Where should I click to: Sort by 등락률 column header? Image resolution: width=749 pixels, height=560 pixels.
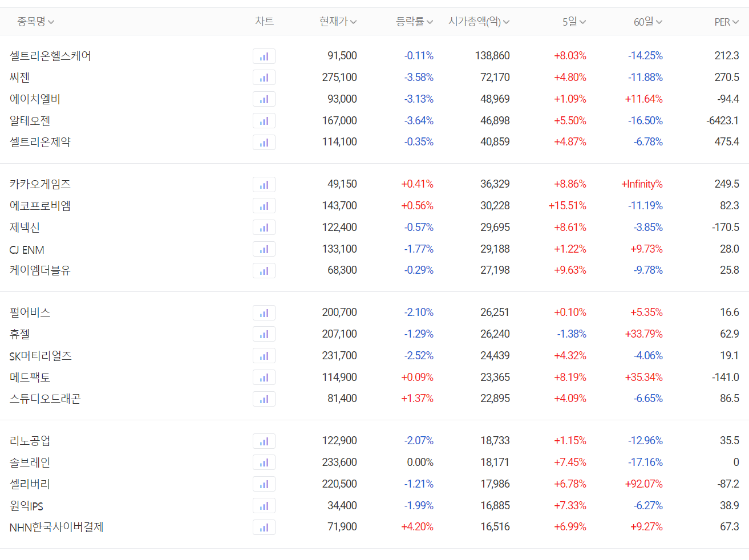[x=415, y=22]
